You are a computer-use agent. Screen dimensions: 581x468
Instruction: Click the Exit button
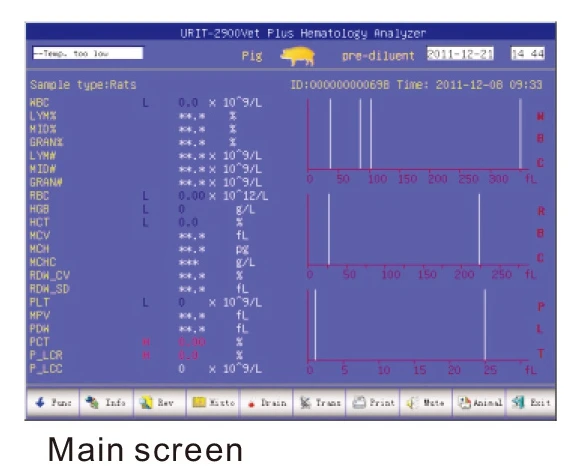click(531, 402)
